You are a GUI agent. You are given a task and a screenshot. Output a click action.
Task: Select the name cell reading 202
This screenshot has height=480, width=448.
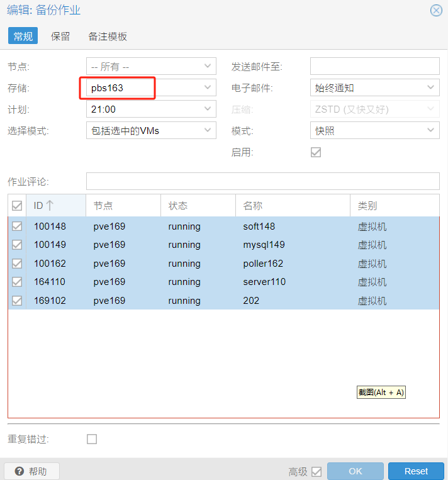(293, 300)
